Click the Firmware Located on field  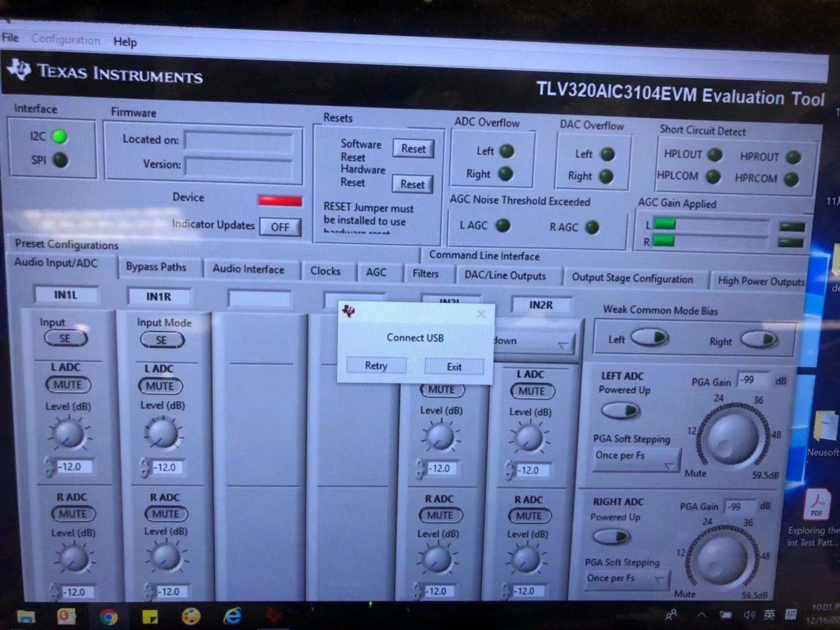239,141
